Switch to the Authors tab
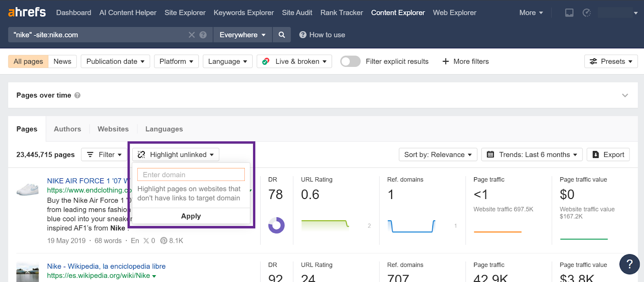Viewport: 644px width, 282px height. [68, 129]
